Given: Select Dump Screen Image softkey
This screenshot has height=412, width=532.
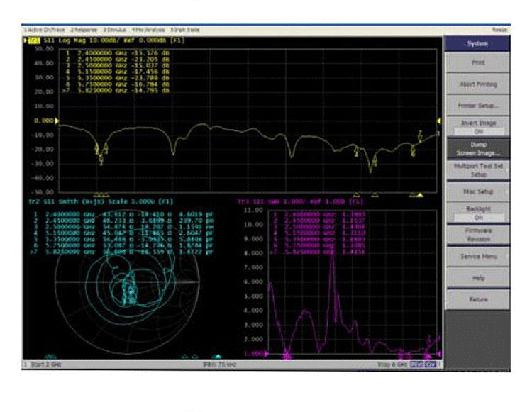Looking at the screenshot, I should 477,148.
